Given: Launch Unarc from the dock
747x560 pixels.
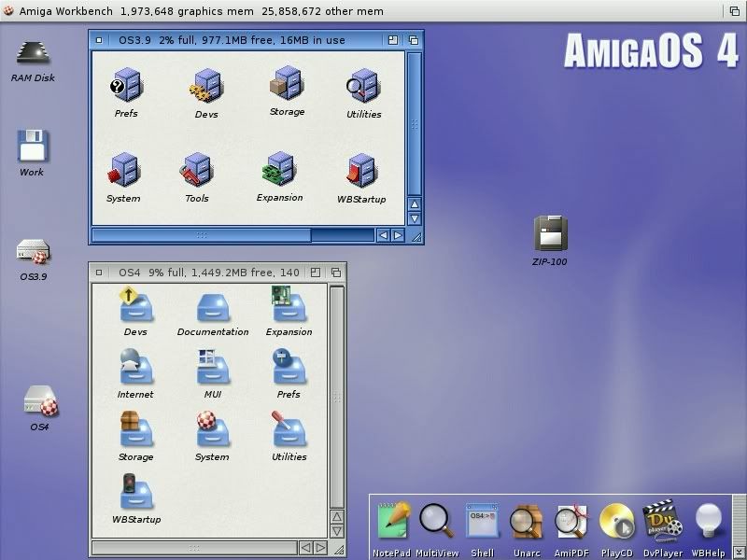Looking at the screenshot, I should [527, 529].
